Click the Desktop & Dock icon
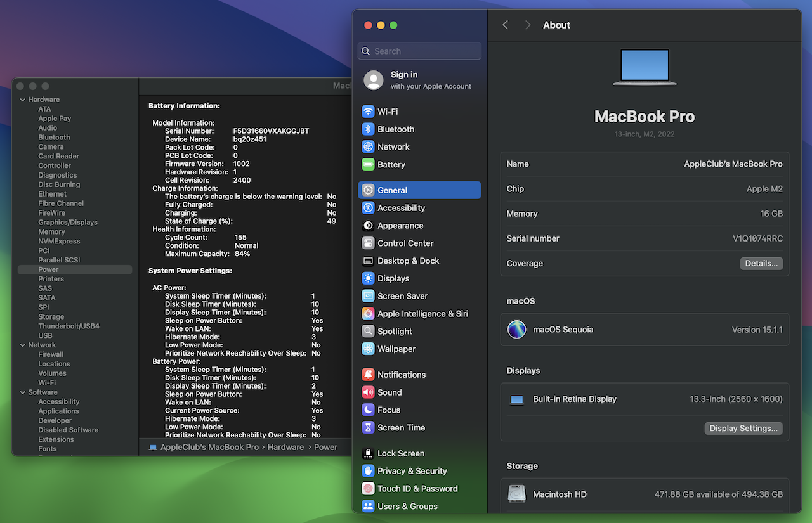 point(368,261)
